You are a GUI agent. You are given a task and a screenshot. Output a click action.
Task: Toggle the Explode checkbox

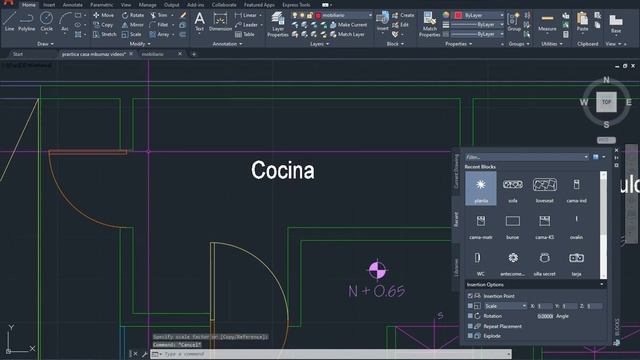470,336
